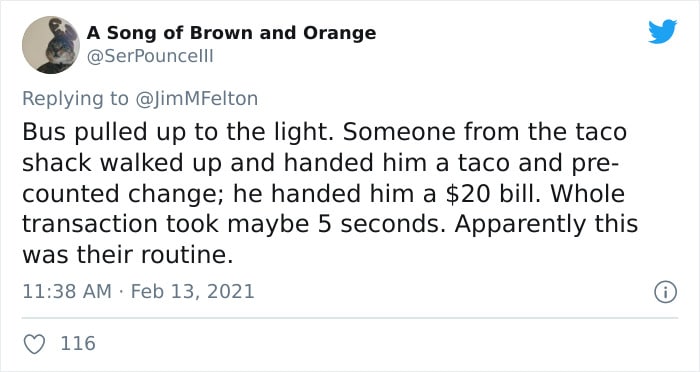Click the blue Twitter bird logo

[662, 32]
